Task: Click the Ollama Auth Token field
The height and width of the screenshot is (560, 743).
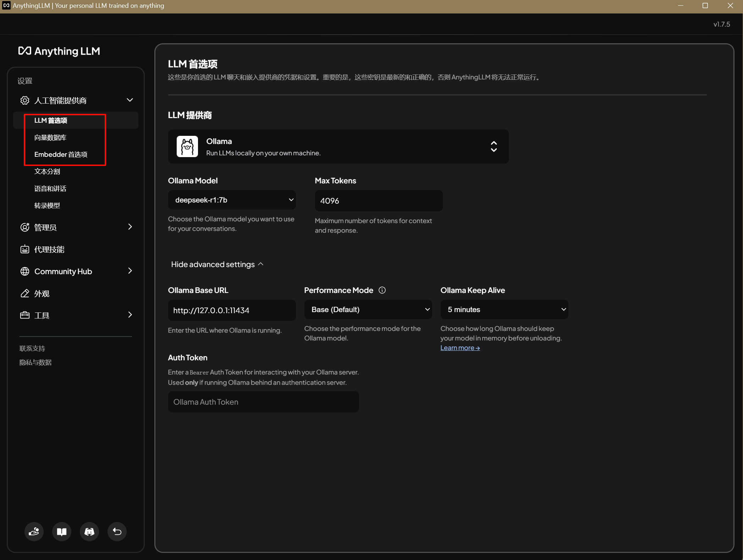Action: [263, 402]
